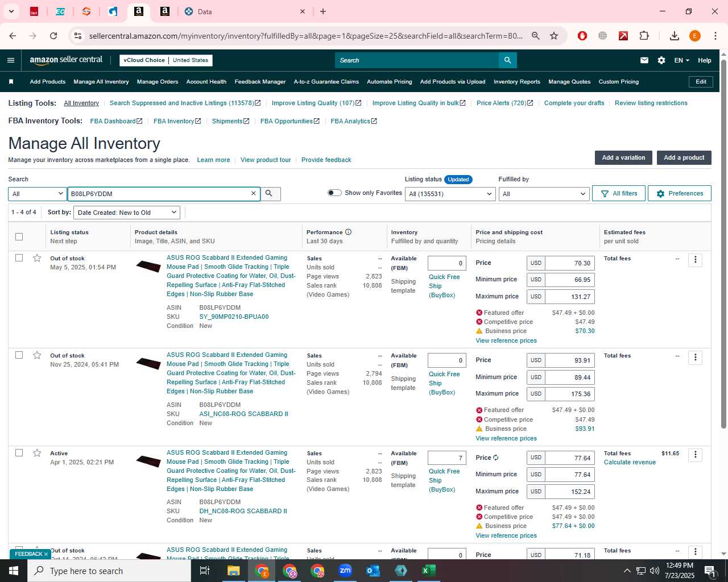Open Sort by Date Created dropdown

click(127, 213)
